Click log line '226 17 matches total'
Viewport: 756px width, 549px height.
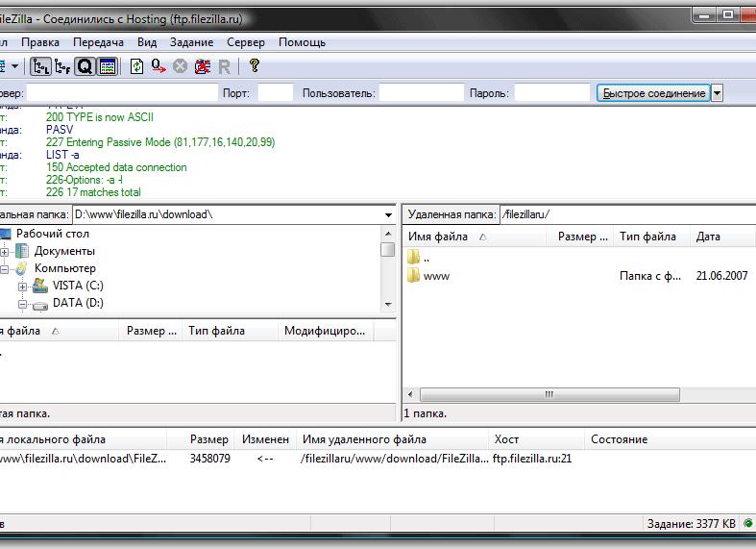(93, 192)
